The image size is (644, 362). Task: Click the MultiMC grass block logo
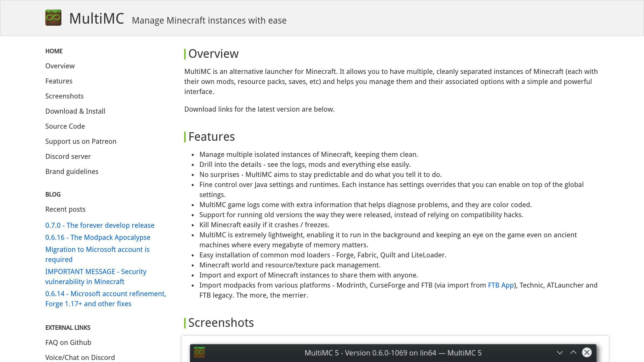(53, 18)
